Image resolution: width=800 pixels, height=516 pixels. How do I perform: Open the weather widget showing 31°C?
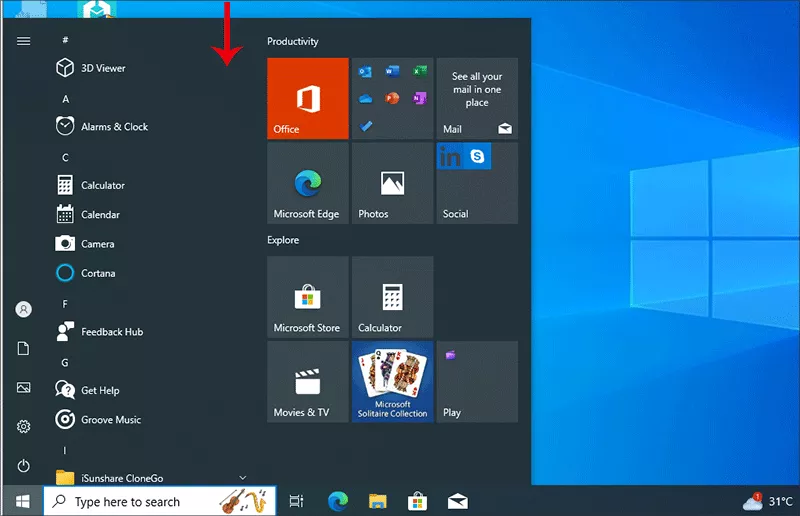pyautogui.click(x=768, y=502)
